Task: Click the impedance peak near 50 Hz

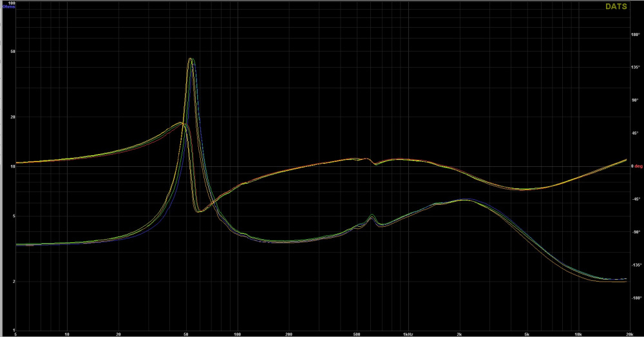Action: click(191, 59)
